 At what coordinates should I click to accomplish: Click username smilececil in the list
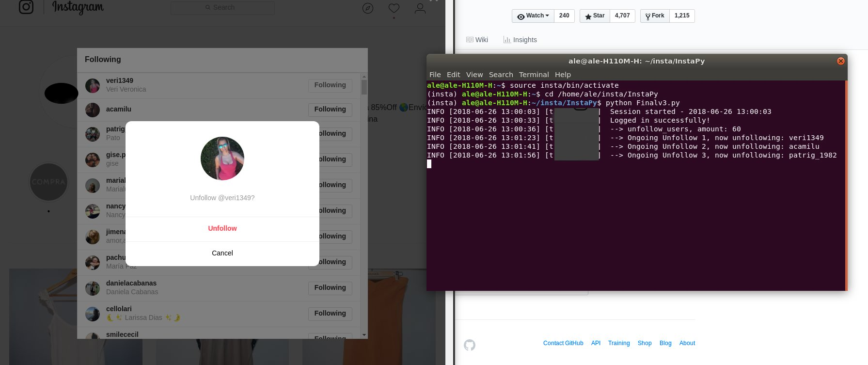(122, 334)
